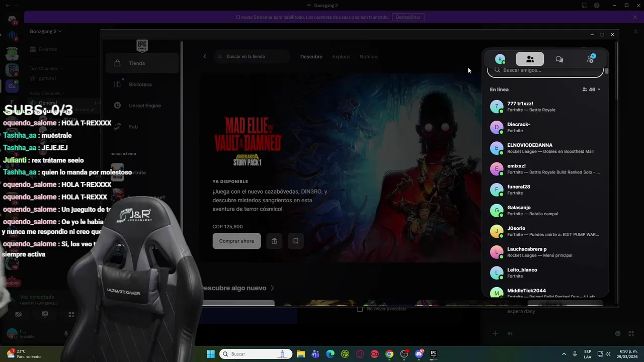644x362 pixels.
Task: Click the social panel scrollbar thumb
Action: point(607,71)
